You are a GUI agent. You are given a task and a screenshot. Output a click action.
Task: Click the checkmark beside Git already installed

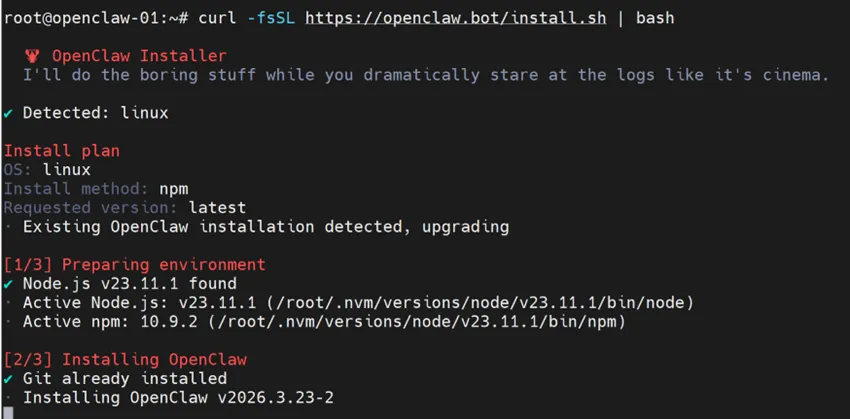click(x=8, y=379)
